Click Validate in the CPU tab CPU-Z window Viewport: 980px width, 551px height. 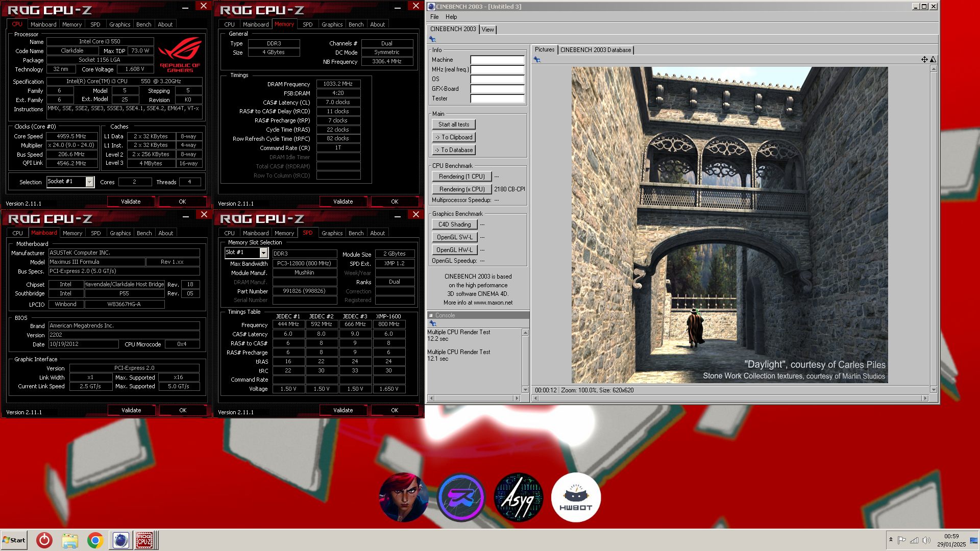point(131,202)
